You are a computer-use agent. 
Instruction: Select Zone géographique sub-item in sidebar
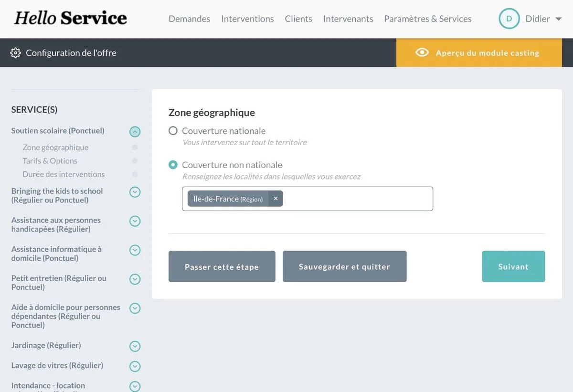pyautogui.click(x=55, y=148)
